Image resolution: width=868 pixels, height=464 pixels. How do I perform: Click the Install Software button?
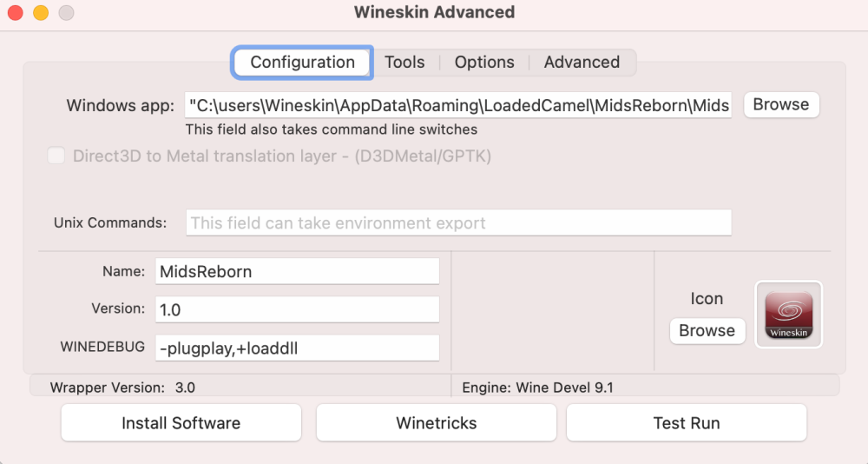point(181,423)
